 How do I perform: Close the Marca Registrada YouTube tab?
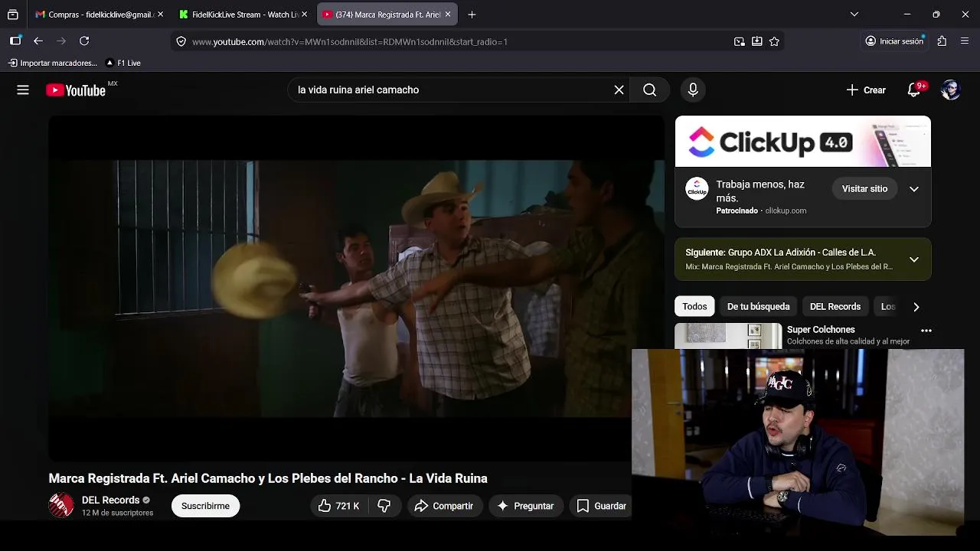448,15
